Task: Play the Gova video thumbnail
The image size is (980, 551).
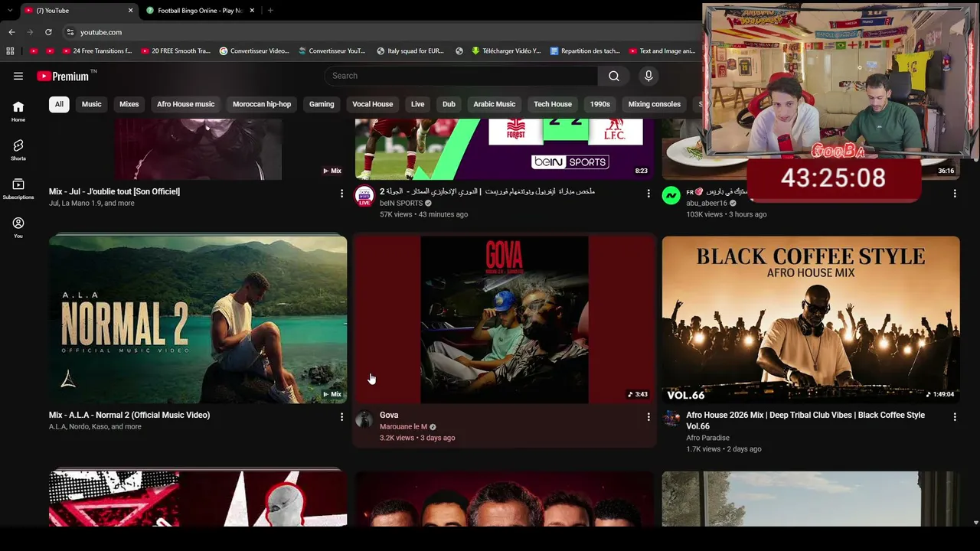Action: (505, 320)
